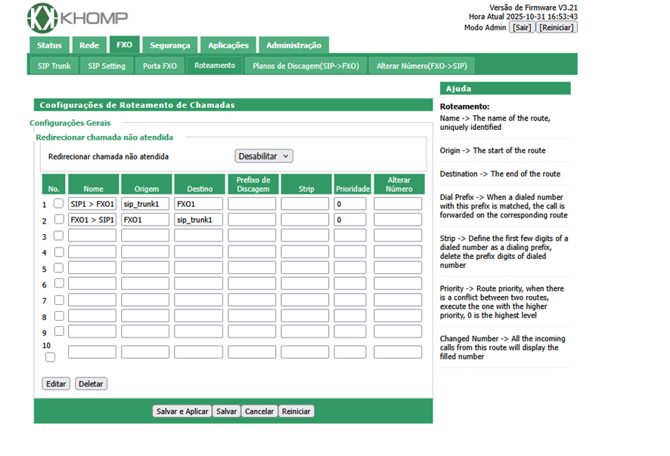This screenshot has height=456, width=670.
Task: Open Planos de Discagem(SIP->FXO) tab
Action: coord(305,66)
